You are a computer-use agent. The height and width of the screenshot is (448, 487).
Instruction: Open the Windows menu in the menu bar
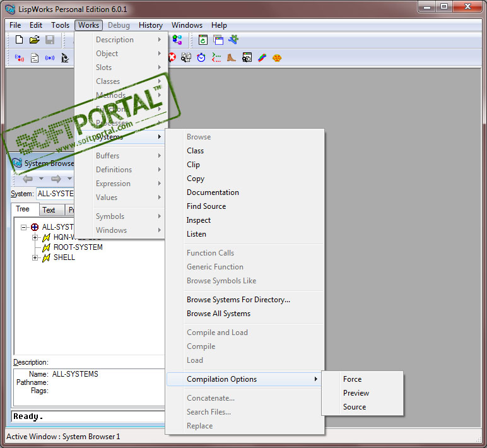(x=187, y=25)
